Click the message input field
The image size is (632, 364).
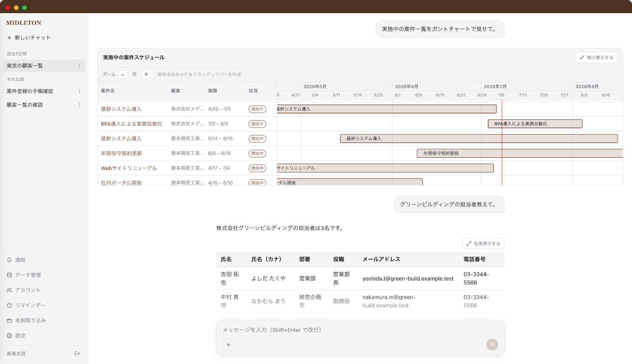(x=360, y=330)
